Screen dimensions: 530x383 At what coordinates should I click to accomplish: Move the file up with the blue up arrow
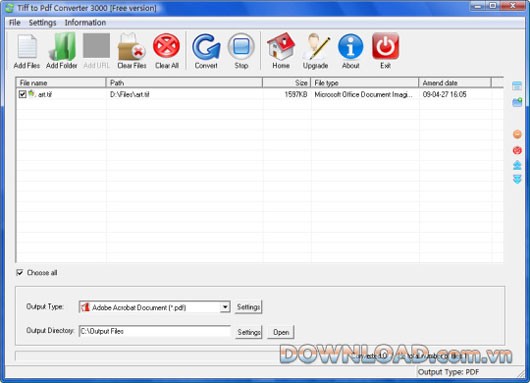click(517, 165)
